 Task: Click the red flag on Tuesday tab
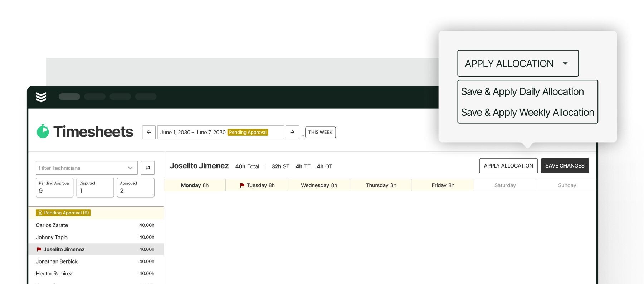click(x=242, y=185)
